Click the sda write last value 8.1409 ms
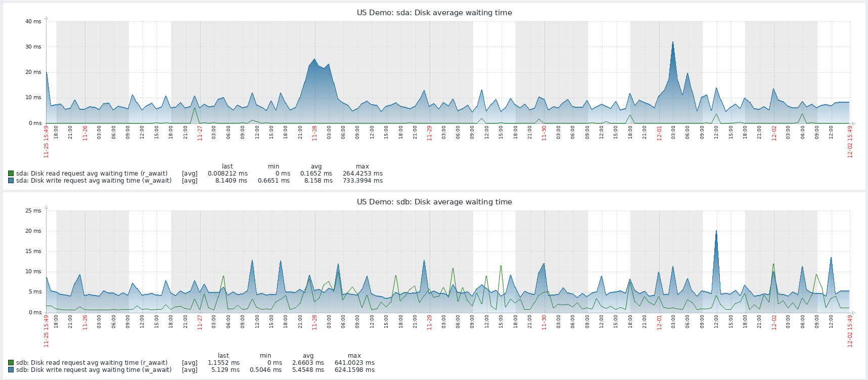Image resolution: width=868 pixels, height=380 pixels. coord(232,181)
